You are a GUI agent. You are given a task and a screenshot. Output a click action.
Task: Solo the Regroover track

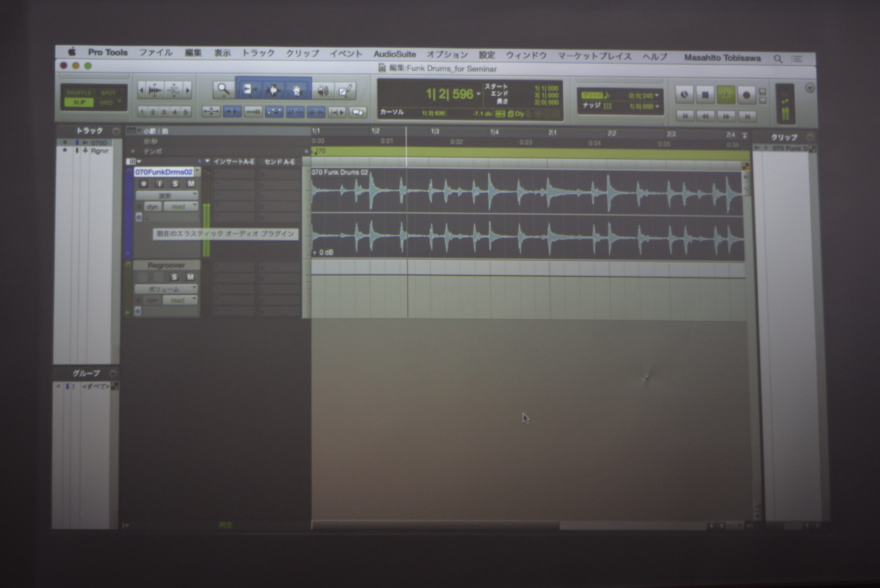174,277
